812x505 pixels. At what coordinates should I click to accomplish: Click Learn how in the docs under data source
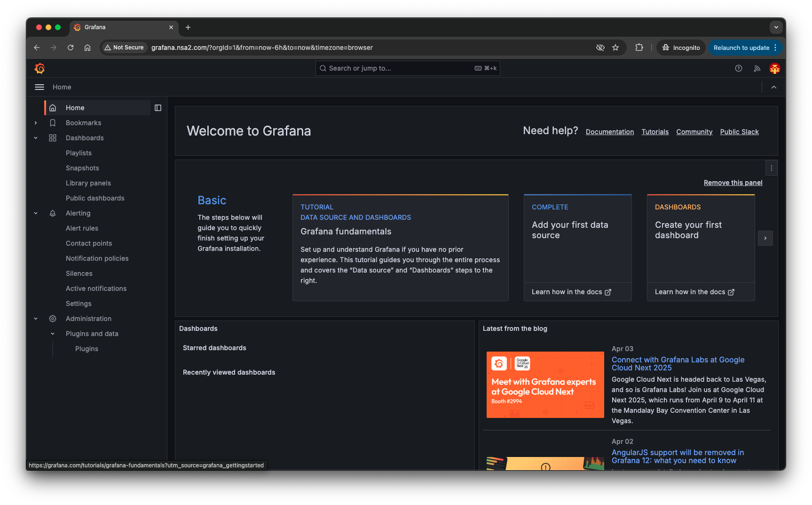click(x=571, y=292)
